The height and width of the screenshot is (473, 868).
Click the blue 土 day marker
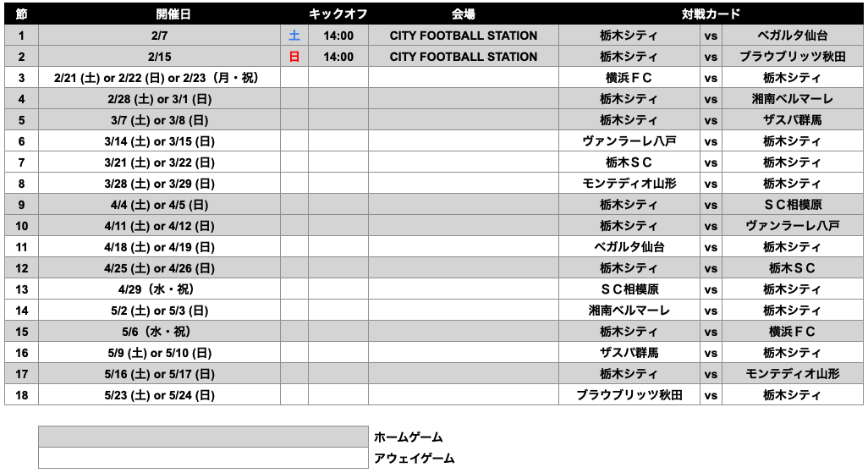[x=294, y=36]
